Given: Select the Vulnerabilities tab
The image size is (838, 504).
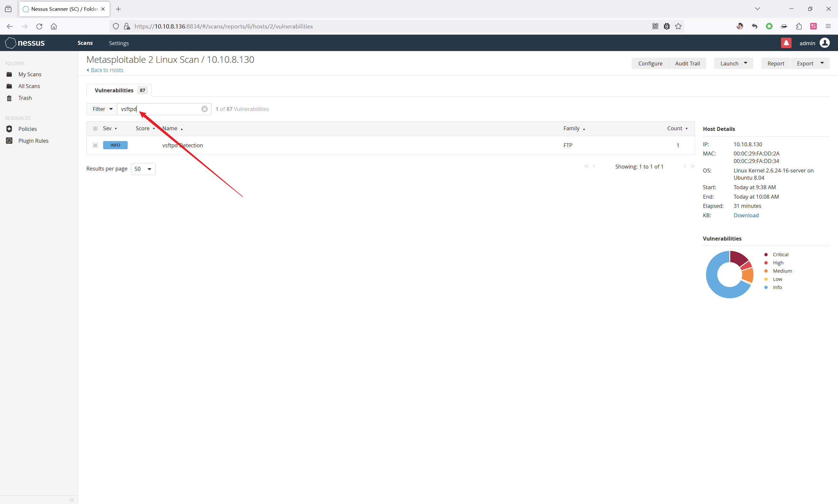Looking at the screenshot, I should [119, 90].
